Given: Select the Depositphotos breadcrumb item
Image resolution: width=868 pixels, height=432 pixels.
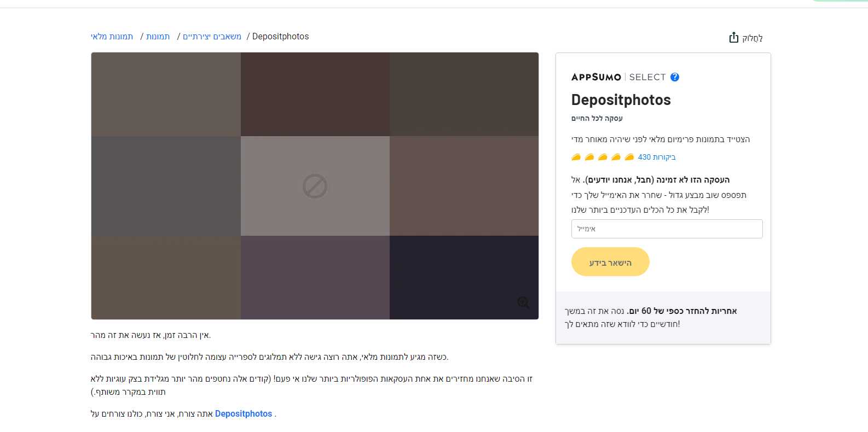Looking at the screenshot, I should 280,37.
